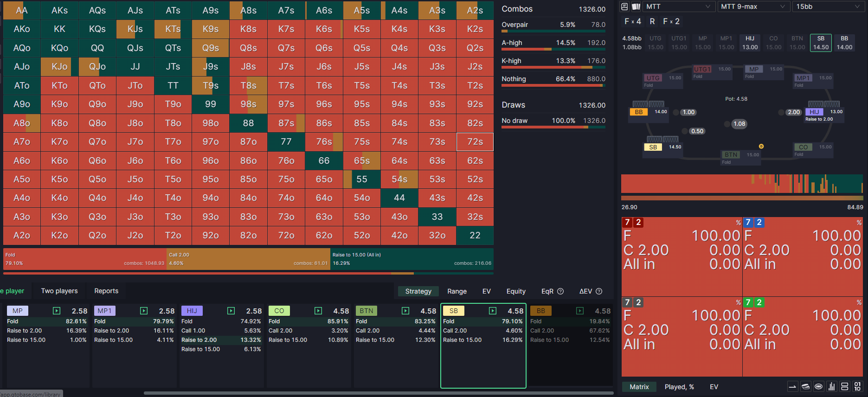Open the MTT 9-max format dropdown
The height and width of the screenshot is (397, 868).
[x=753, y=6]
